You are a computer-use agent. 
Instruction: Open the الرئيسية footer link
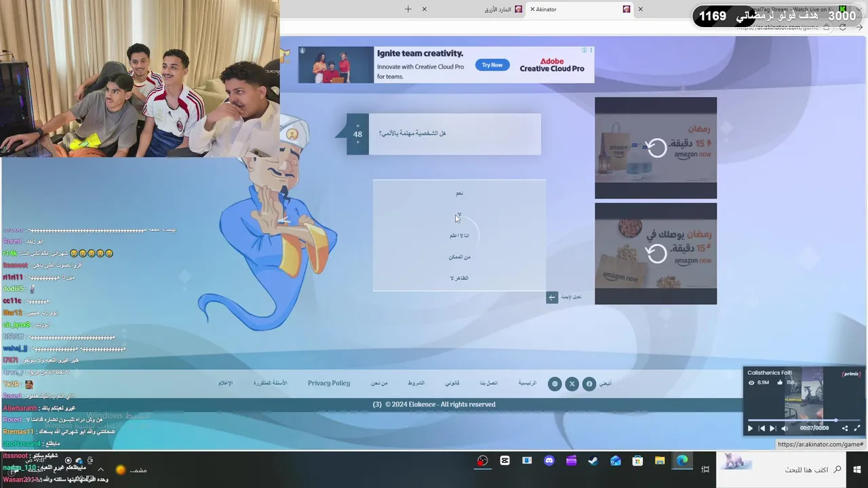pyautogui.click(x=528, y=383)
